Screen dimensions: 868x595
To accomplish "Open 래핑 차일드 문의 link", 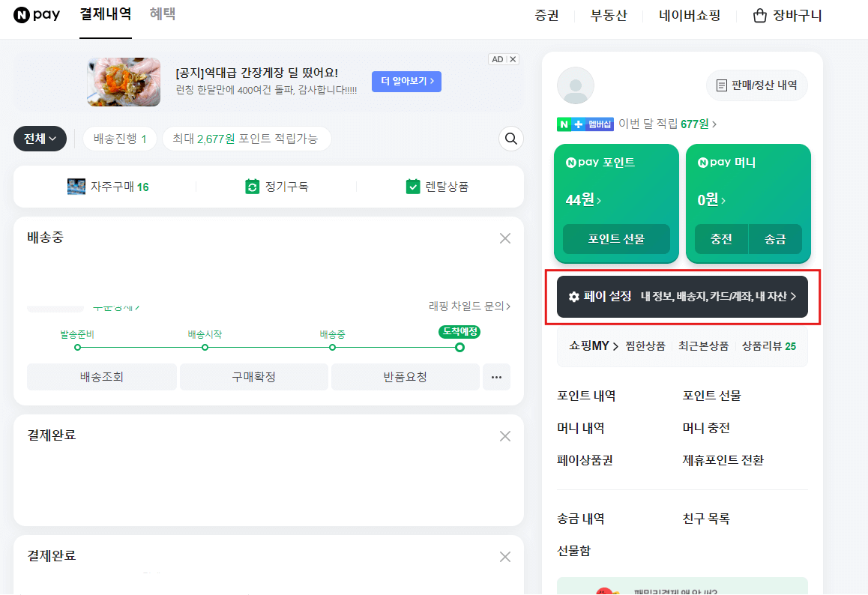I will click(x=469, y=306).
